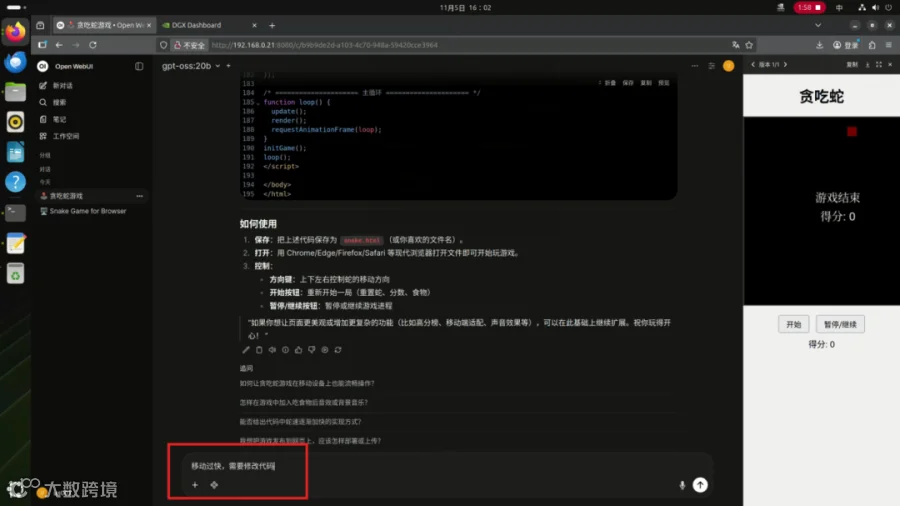Read the response aloud with speaker icon
Image resolution: width=900 pixels, height=506 pixels.
coord(272,350)
